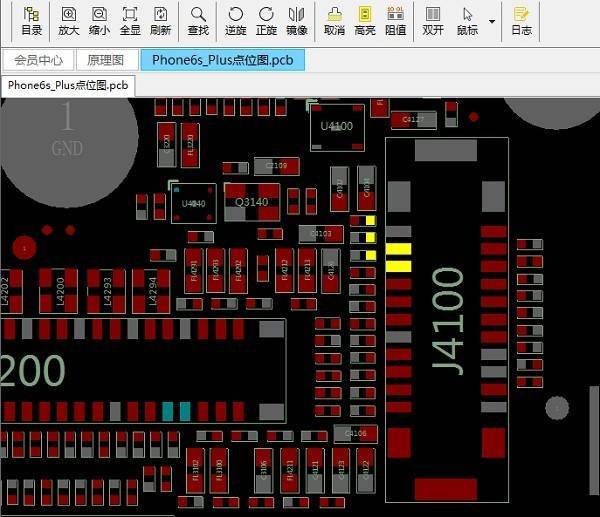Click the 缩小 zoom out tool

(98, 20)
